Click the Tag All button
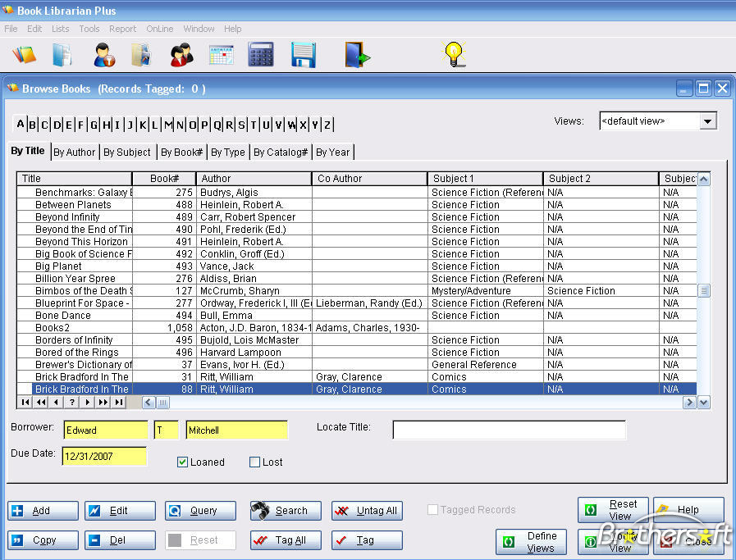 (284, 540)
